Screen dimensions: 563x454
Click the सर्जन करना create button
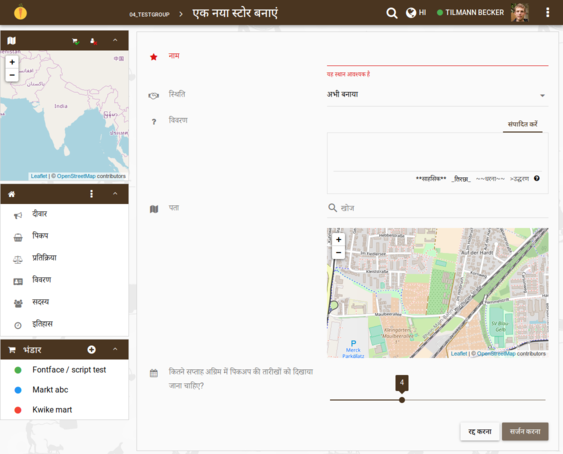point(525,431)
